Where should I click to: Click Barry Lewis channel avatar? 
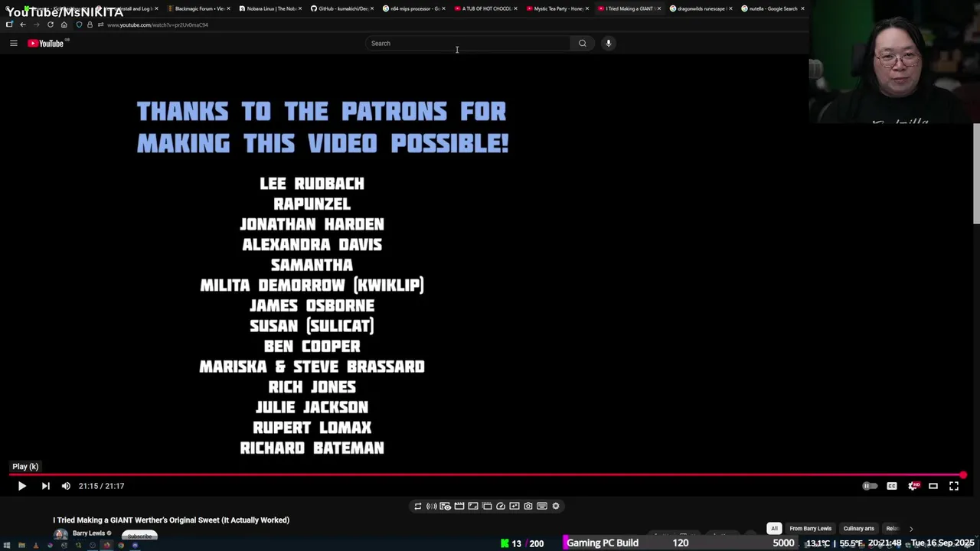[60, 534]
